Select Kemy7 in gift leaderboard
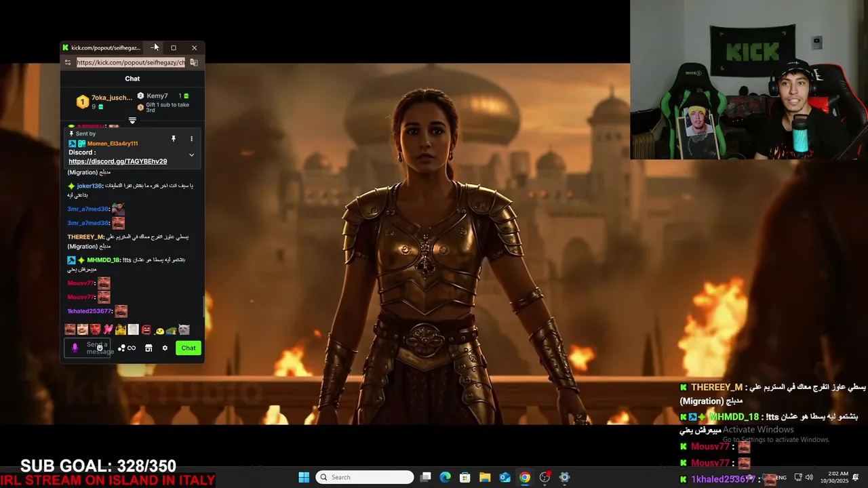 (157, 96)
